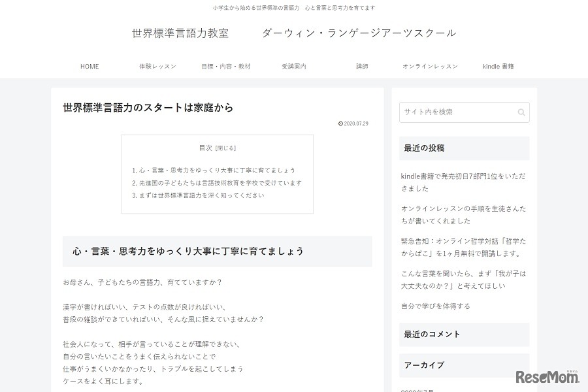The image size is (588, 392).
Task: Click the clock icon beside 2020.07.29
Action: pyautogui.click(x=340, y=123)
